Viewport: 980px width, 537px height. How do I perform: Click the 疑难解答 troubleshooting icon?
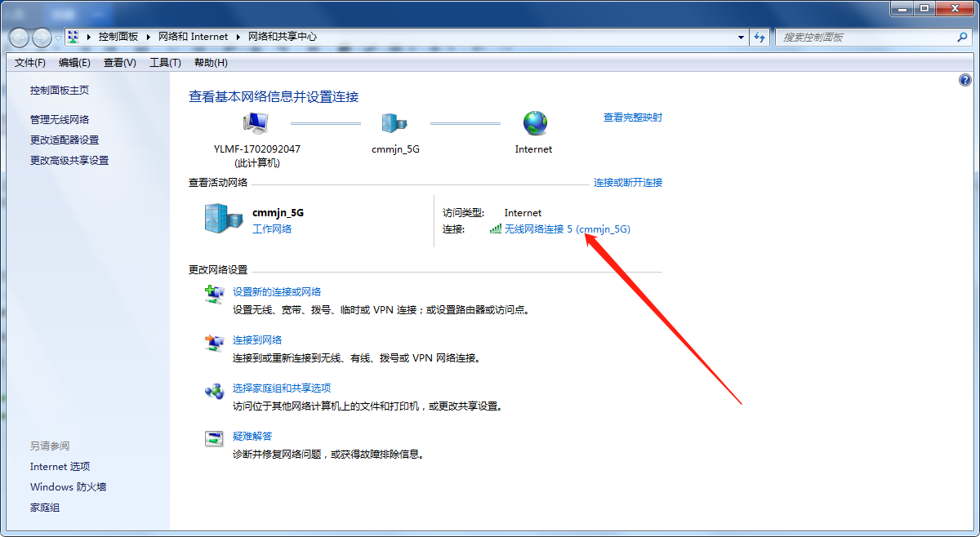(x=214, y=439)
